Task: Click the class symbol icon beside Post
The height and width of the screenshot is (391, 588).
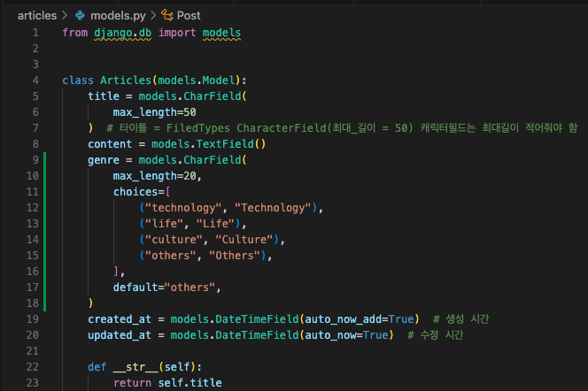Action: [166, 15]
